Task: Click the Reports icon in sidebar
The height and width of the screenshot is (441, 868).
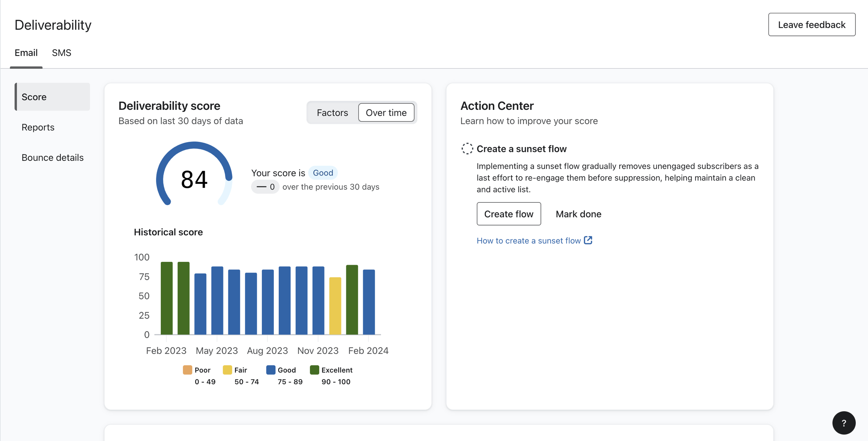Action: click(38, 127)
